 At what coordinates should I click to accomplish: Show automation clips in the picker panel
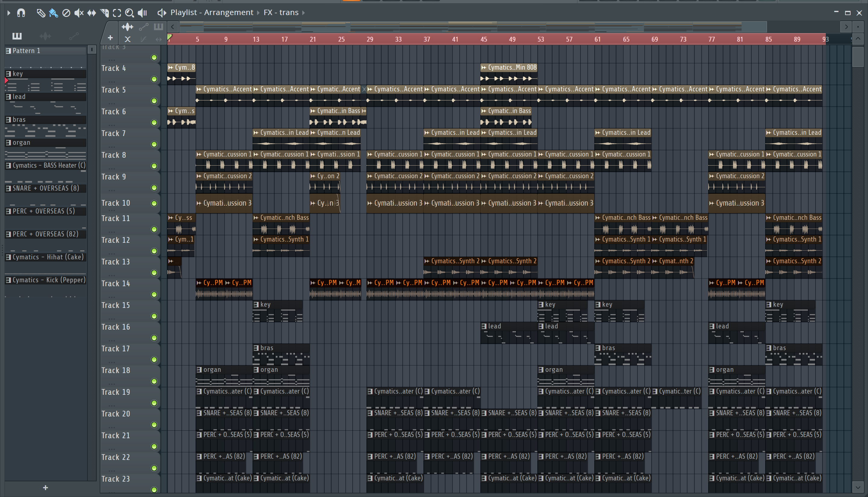tap(74, 36)
